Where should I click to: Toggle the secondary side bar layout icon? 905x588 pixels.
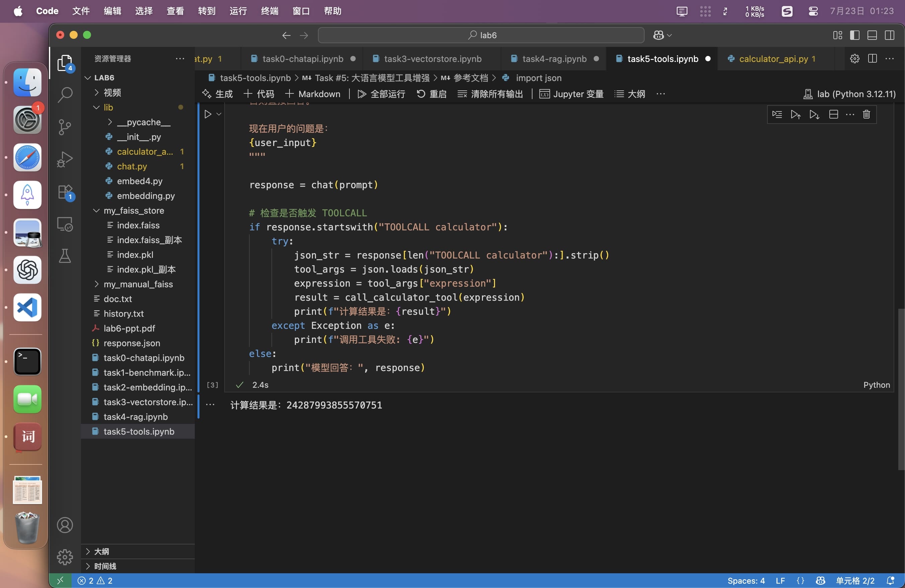pyautogui.click(x=889, y=35)
